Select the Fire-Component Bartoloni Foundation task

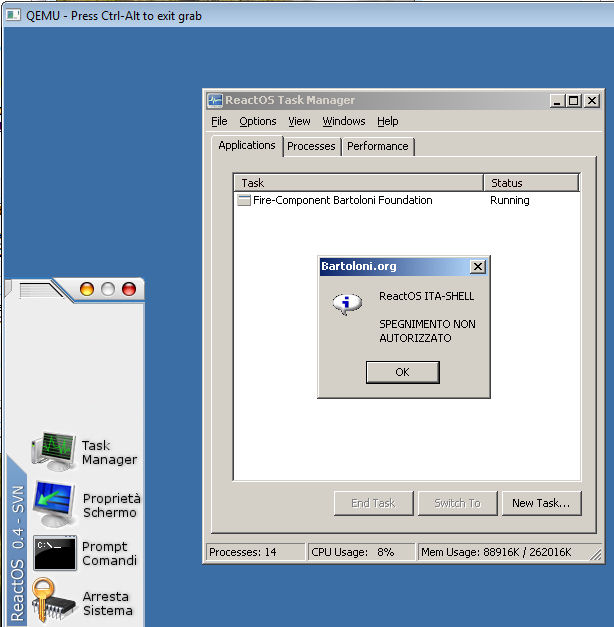pyautogui.click(x=342, y=200)
